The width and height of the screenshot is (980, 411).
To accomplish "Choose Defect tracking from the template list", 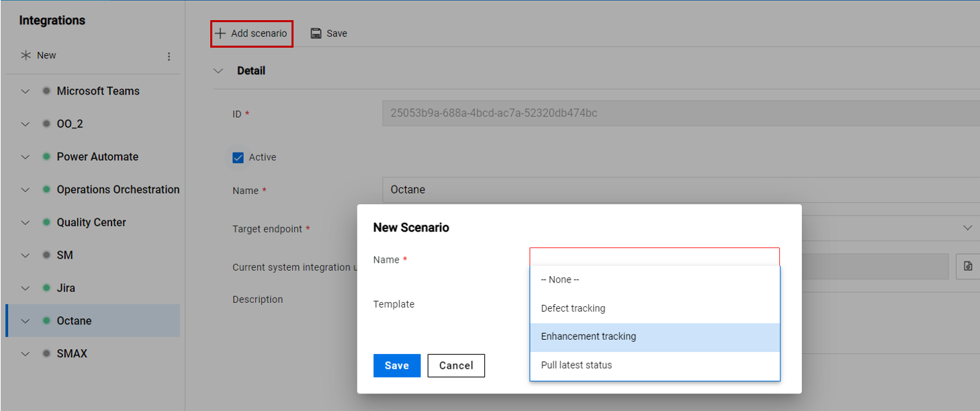I will tap(572, 308).
